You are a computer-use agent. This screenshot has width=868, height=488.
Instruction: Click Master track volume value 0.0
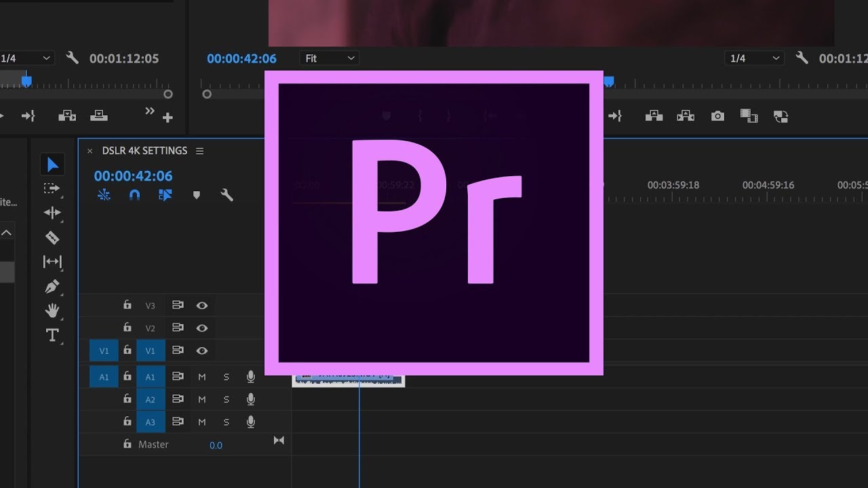(216, 445)
